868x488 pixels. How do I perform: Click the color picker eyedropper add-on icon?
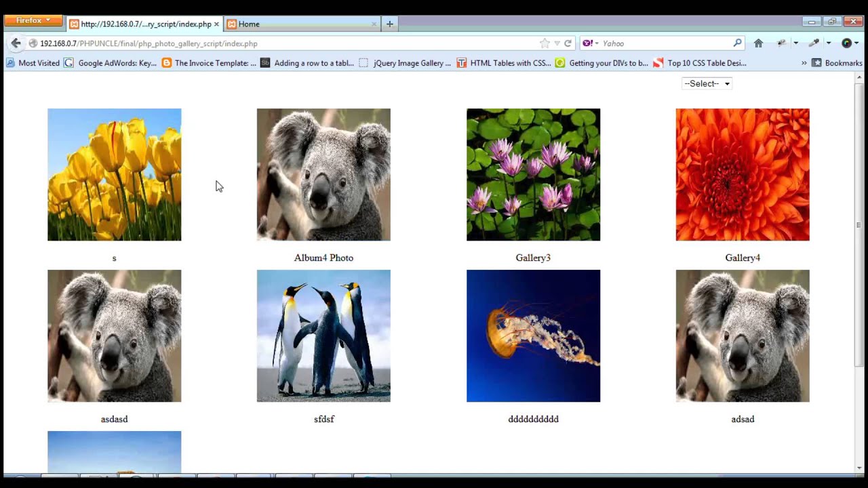point(814,43)
